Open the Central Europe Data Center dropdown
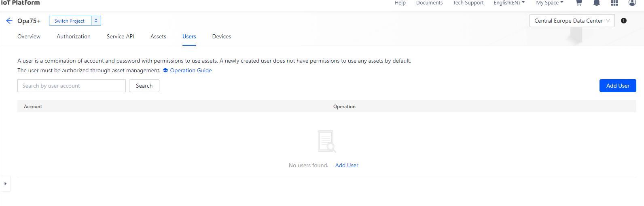The width and height of the screenshot is (644, 206). (572, 21)
